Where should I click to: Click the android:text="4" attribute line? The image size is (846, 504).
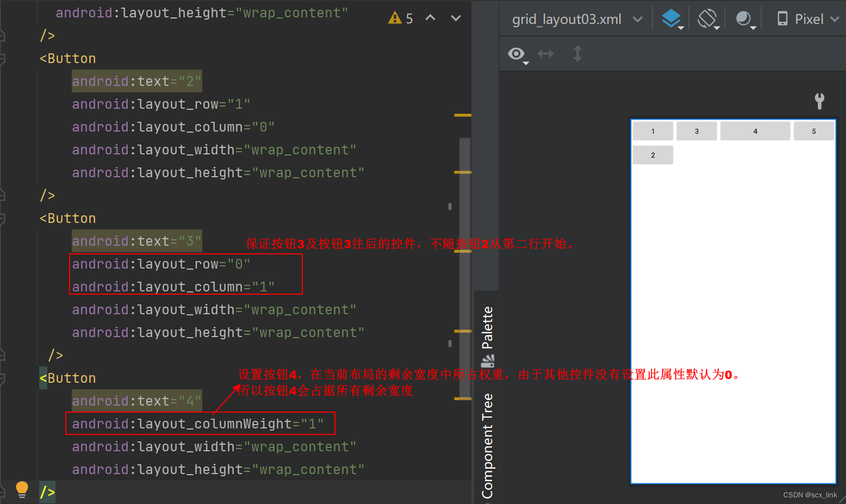(136, 401)
